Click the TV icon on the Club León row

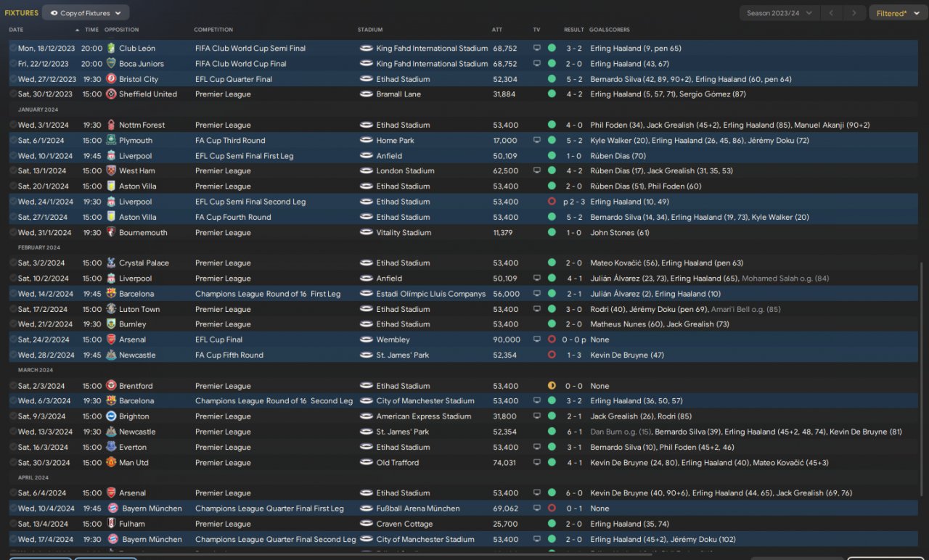coord(537,48)
